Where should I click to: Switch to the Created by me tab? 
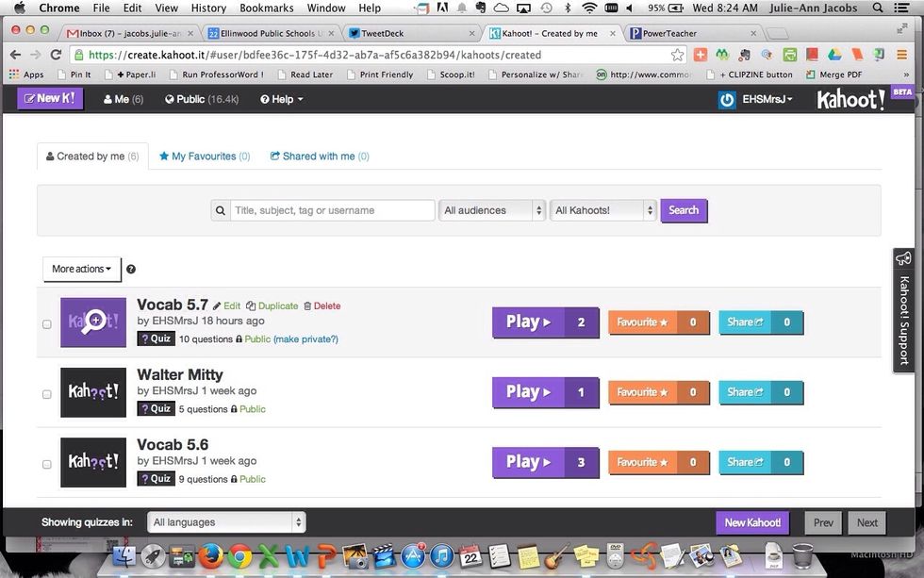[92, 157]
